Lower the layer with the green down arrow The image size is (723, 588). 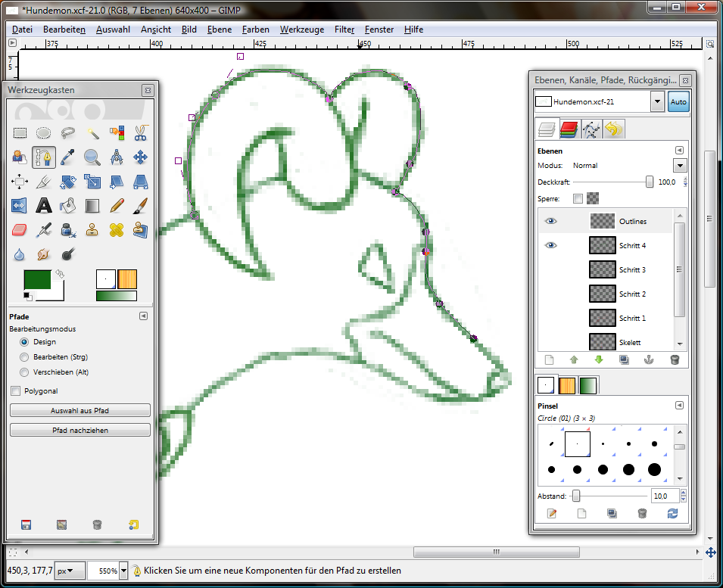[599, 360]
